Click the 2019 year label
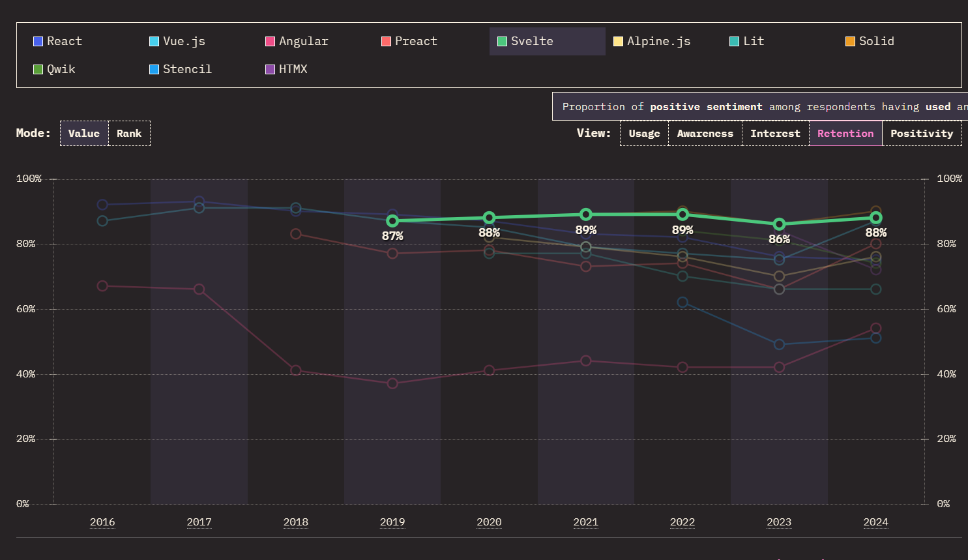The width and height of the screenshot is (968, 560). tap(392, 522)
